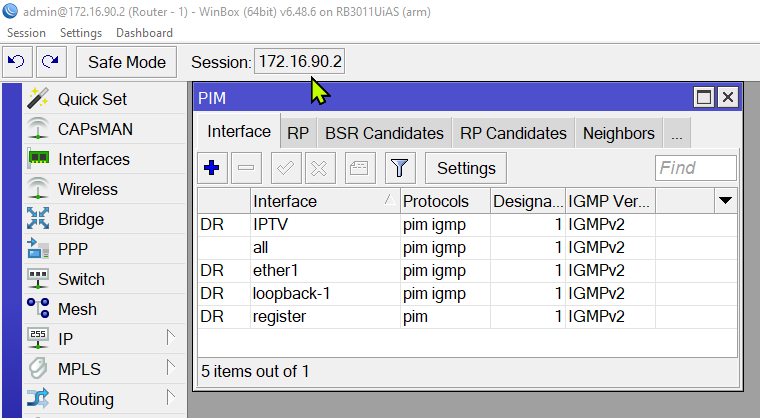Click the Remove minus icon

click(x=246, y=168)
